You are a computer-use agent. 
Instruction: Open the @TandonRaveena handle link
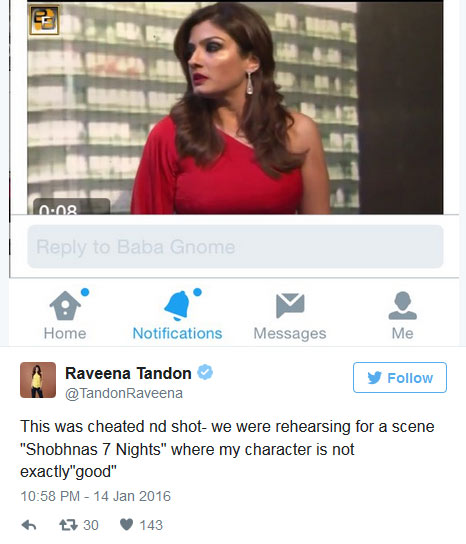pos(124,393)
